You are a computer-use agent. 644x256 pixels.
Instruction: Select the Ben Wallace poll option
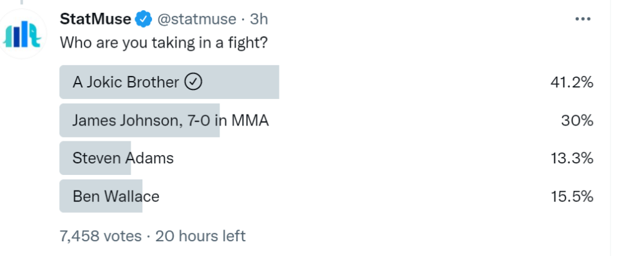point(327,196)
